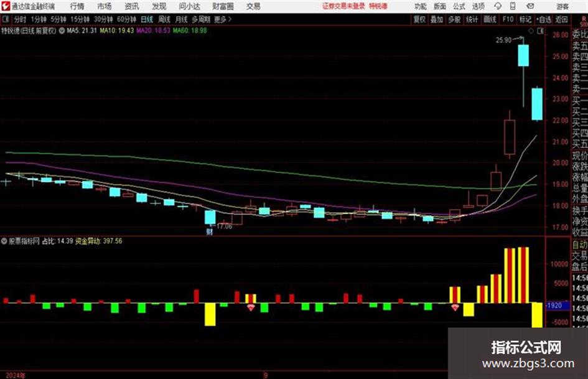Click the MA10: 19.43 indicator label
Image resolution: width=588 pixels, height=379 pixels.
tap(116, 30)
